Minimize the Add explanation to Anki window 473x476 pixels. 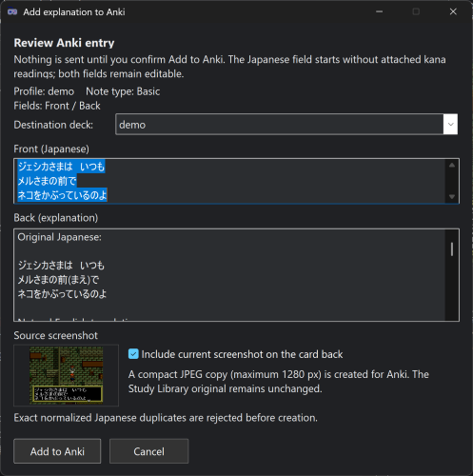[379, 11]
